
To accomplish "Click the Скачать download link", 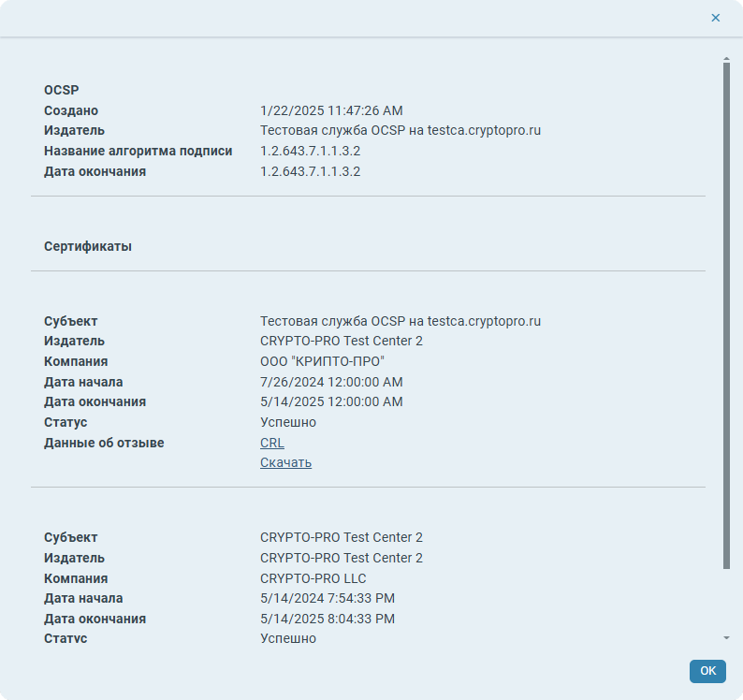I will (x=285, y=462).
